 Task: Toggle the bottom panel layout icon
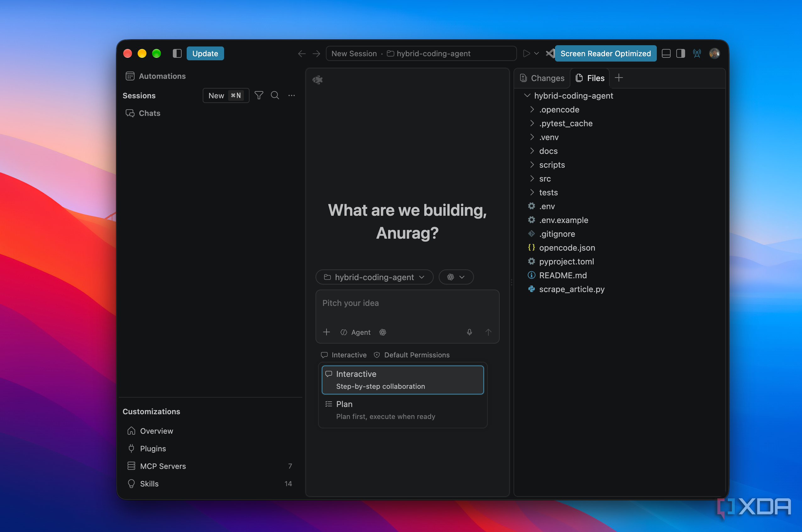[666, 54]
